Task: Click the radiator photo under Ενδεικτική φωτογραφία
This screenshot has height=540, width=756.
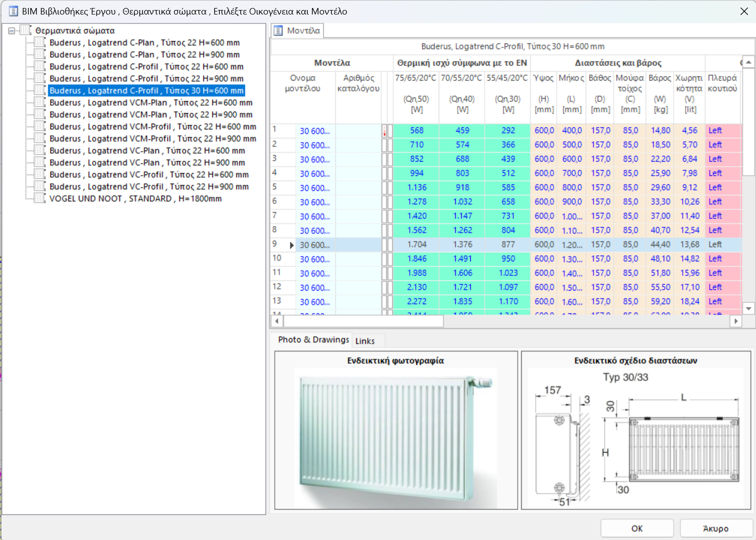Action: point(396,438)
